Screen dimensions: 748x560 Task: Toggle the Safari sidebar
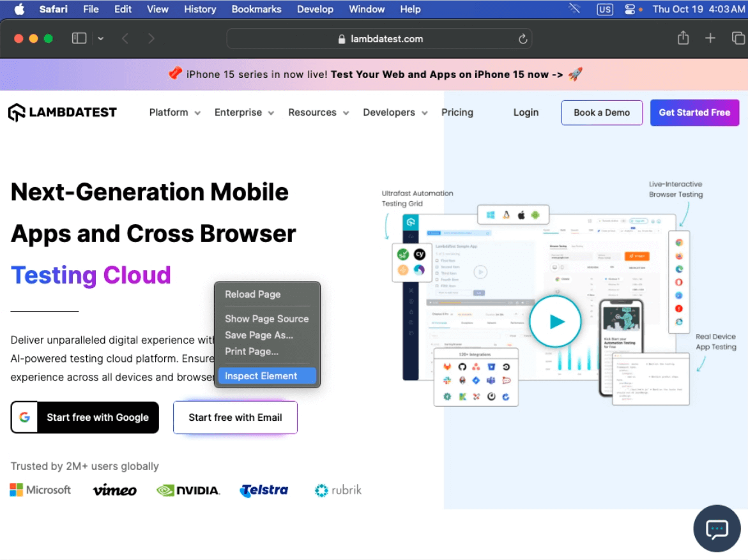pos(79,38)
